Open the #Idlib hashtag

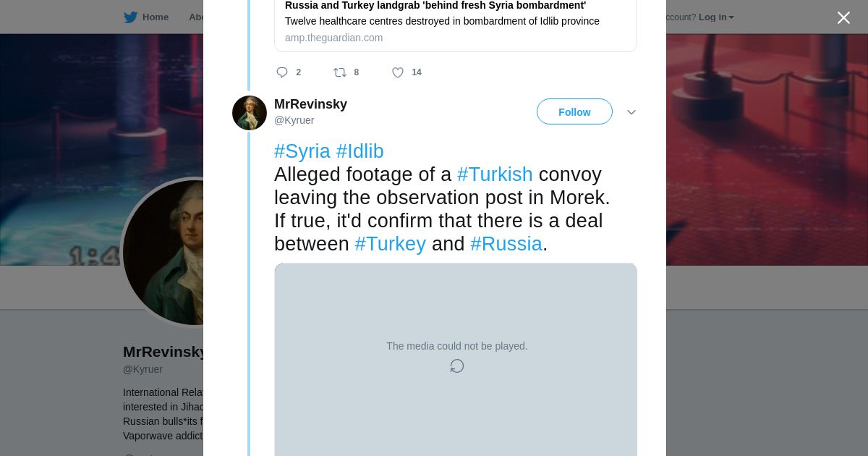[x=359, y=151]
